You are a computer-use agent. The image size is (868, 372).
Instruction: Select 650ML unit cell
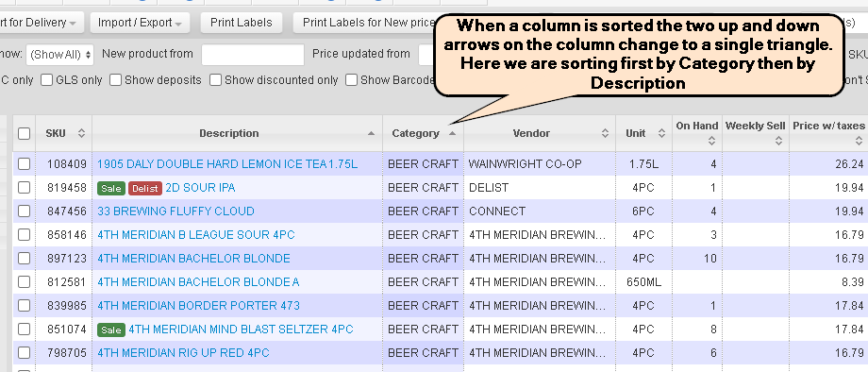click(x=643, y=281)
